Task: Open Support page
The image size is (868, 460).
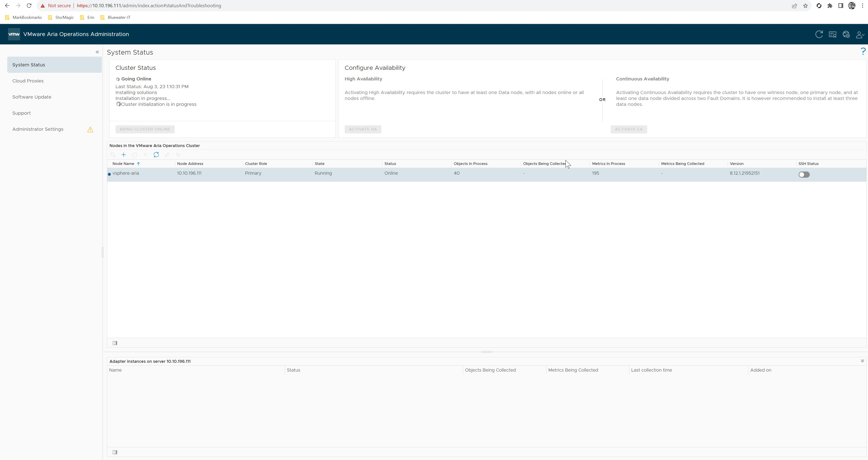Action: point(22,113)
